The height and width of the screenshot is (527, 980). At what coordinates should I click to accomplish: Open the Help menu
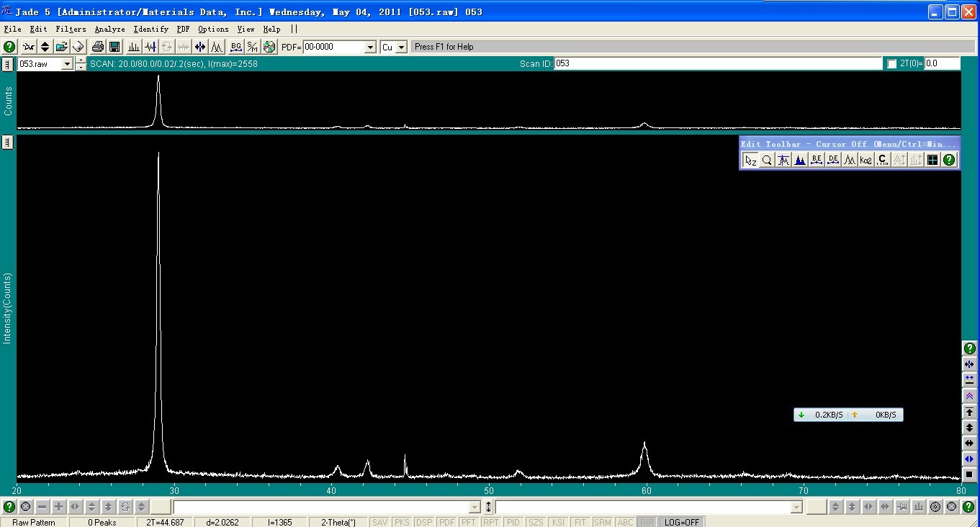(271, 30)
